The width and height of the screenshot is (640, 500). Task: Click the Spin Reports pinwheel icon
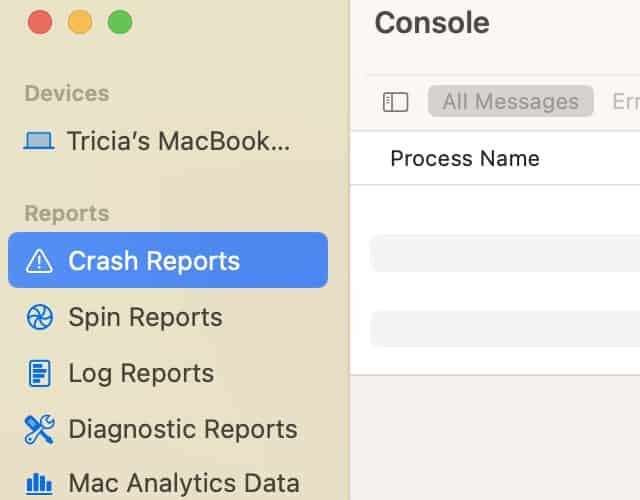click(39, 318)
